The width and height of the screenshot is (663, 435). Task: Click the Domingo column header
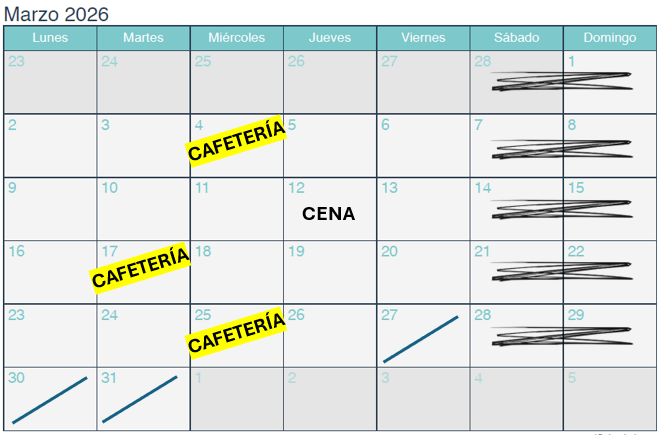[x=610, y=38]
